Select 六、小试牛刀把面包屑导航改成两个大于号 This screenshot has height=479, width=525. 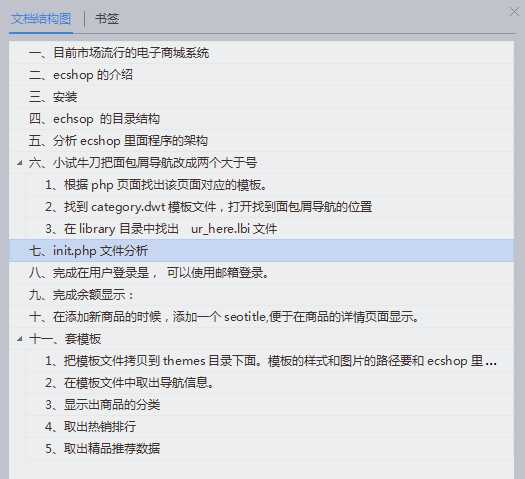(x=143, y=163)
